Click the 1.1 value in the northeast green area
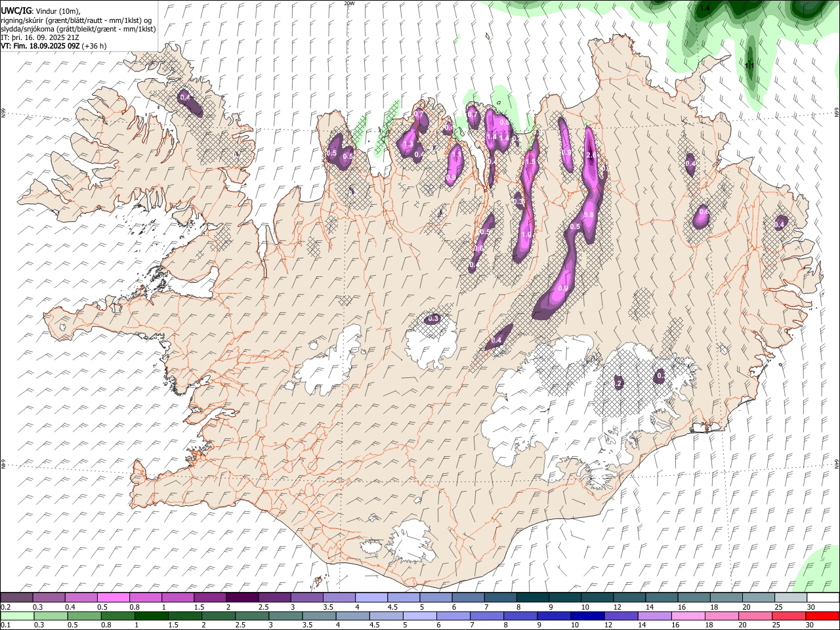 tap(750, 66)
